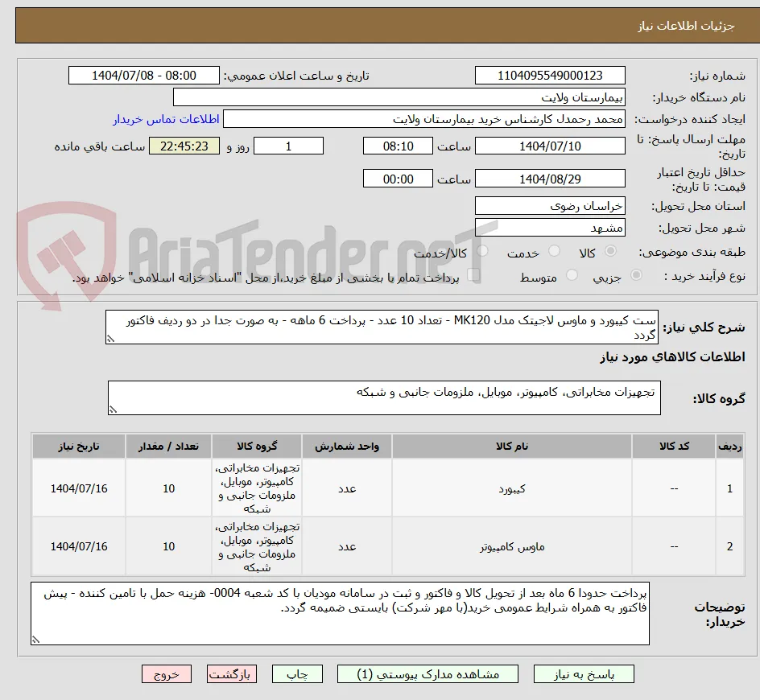
Task: Open اطلاعات تماس خریدار link
Action: click(x=166, y=119)
